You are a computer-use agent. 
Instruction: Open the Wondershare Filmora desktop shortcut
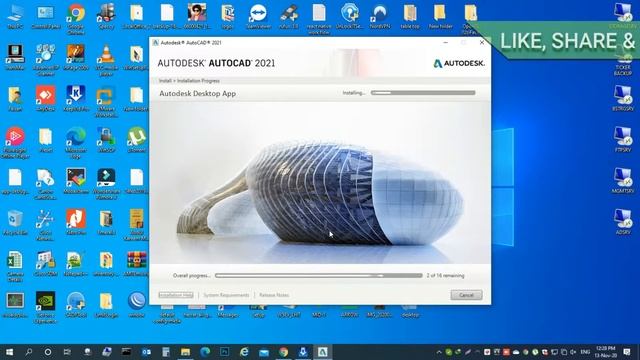tap(106, 184)
